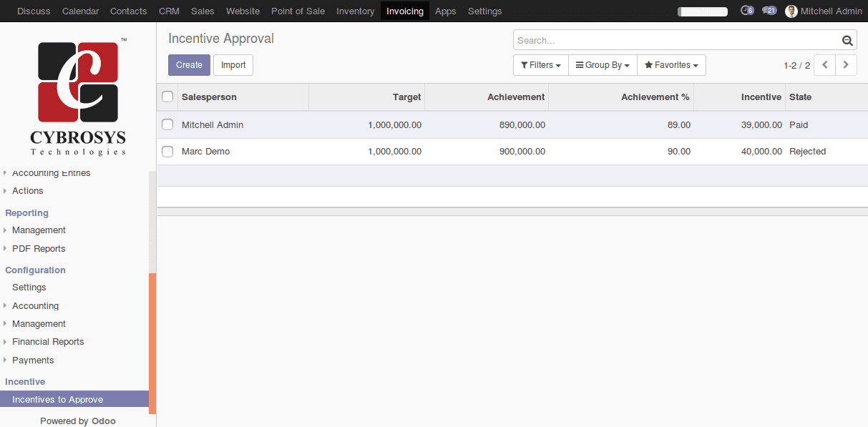Screen dimensions: 868x427
Task: Click the 890,000.00 achievement value
Action: tap(522, 125)
